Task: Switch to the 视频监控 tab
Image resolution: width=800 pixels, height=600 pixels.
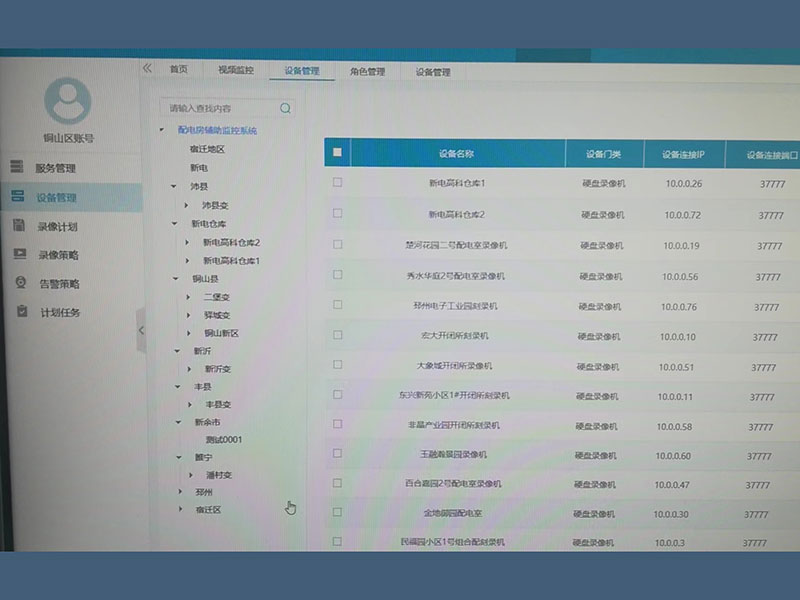Action: (235, 71)
